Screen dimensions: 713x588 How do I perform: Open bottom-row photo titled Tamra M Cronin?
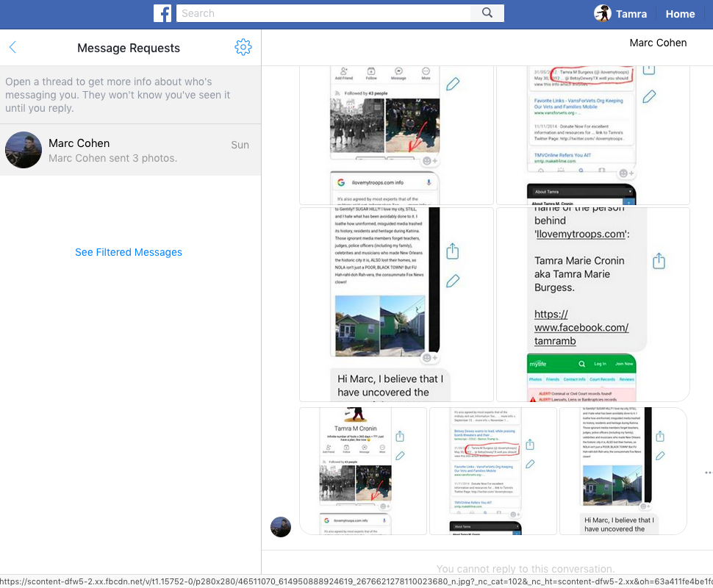(x=363, y=470)
